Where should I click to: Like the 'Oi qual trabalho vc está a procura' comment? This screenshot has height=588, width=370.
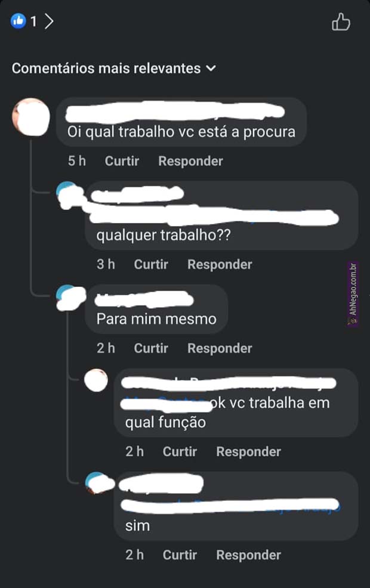click(122, 161)
